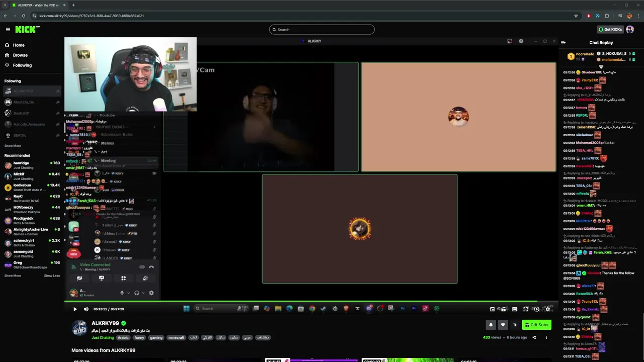Viewport: 644px width, 362px height.
Task: Enter fullscreen on the video player
Action: coord(526,309)
